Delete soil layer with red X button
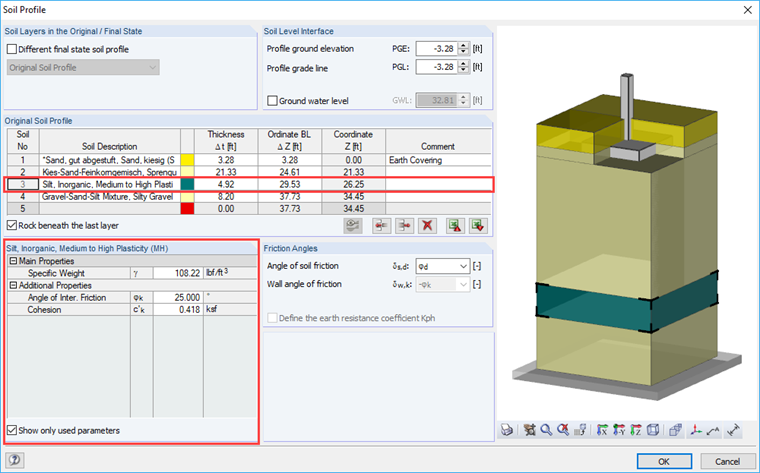760x473 pixels. pos(427,226)
